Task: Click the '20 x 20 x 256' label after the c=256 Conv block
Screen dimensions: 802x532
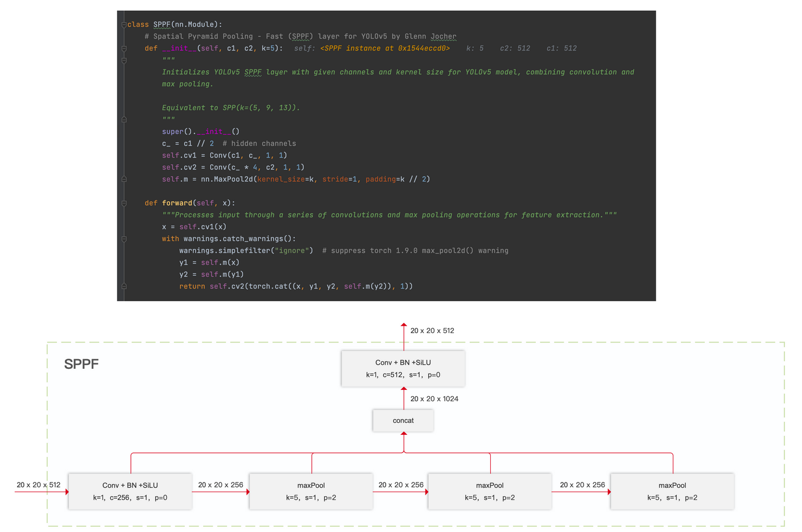Action: [221, 485]
